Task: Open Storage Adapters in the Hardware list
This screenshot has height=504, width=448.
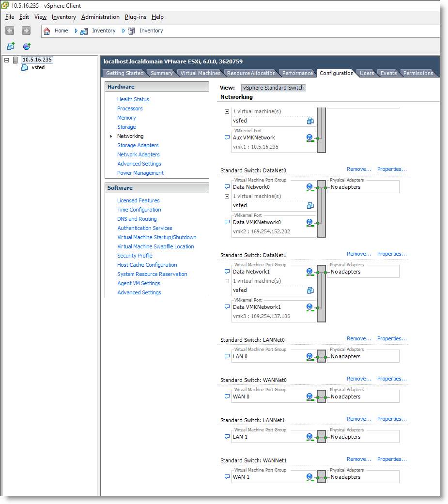Action: (138, 145)
